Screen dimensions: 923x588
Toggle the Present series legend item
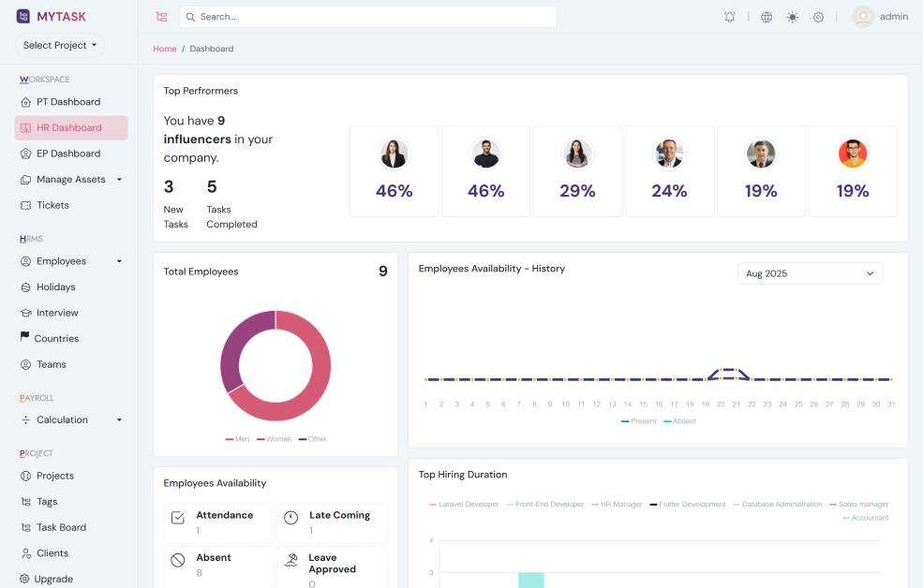638,421
